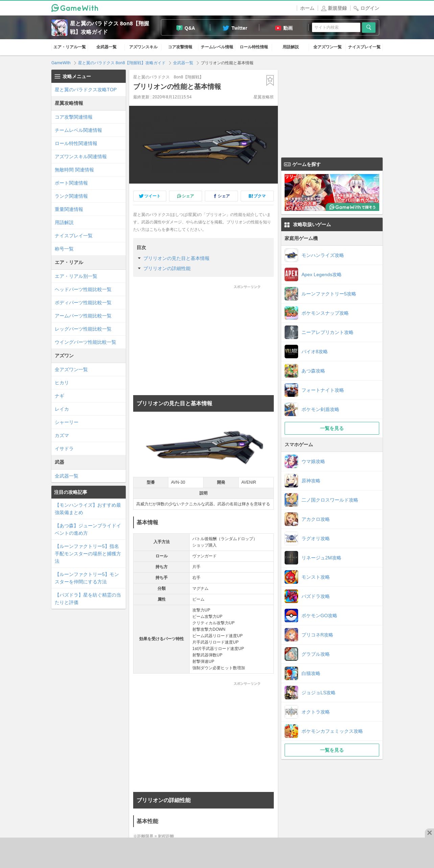Click the bookmark star icon by the title

pos(270,80)
